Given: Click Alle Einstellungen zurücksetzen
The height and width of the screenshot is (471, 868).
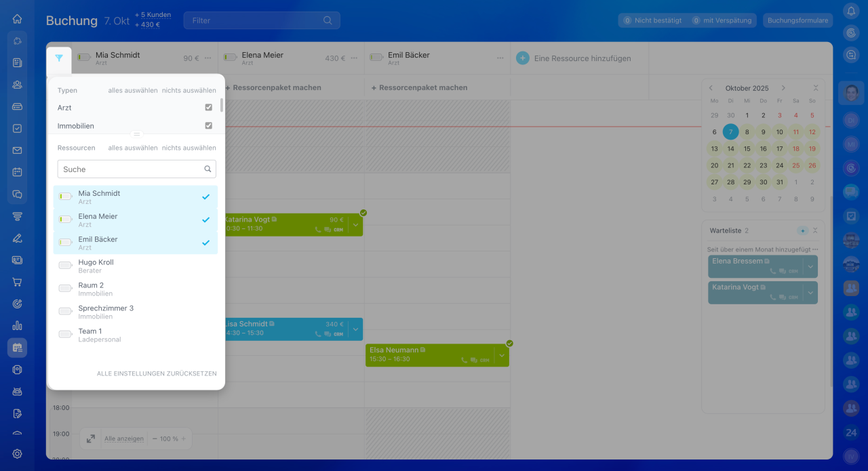Looking at the screenshot, I should [157, 373].
